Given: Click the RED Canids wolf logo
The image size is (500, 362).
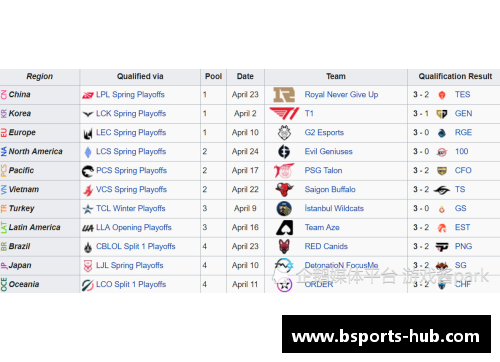Looking at the screenshot, I should point(284,247).
